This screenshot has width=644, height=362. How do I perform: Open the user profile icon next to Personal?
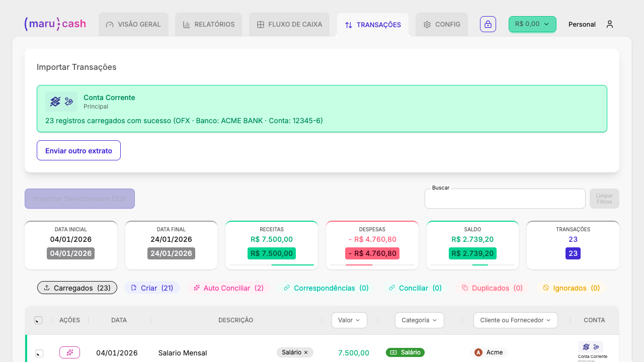pos(610,24)
